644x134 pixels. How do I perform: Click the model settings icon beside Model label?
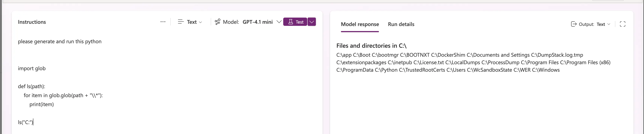(x=217, y=22)
